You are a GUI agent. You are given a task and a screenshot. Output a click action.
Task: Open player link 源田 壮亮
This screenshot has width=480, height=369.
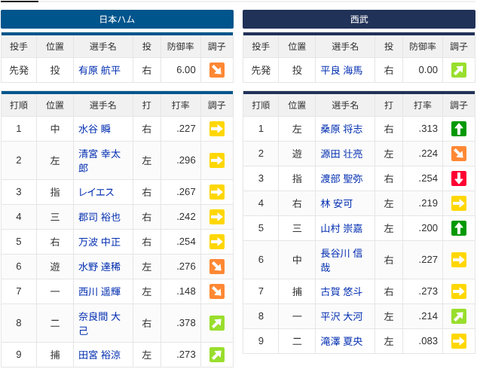[341, 154]
